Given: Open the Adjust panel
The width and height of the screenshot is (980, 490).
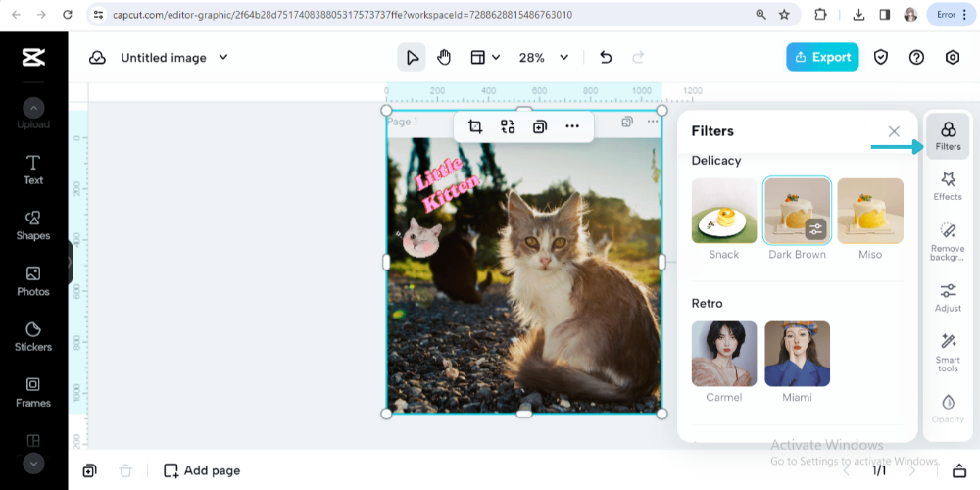Looking at the screenshot, I should click(948, 297).
